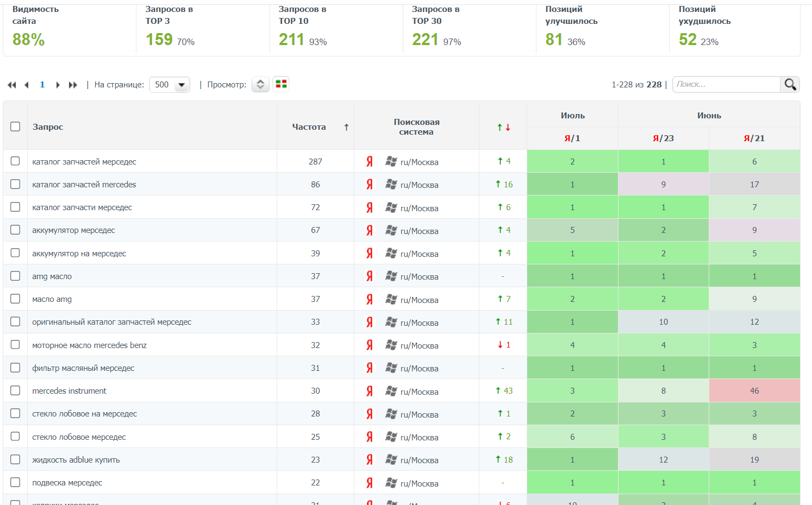The width and height of the screenshot is (812, 505).
Task: Click the red cell with position 46
Action: point(754,391)
